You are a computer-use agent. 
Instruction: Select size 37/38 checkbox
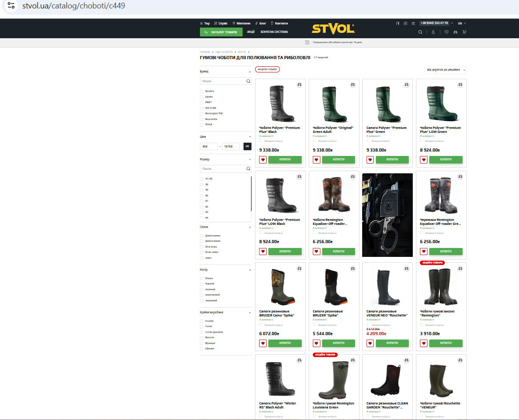[x=202, y=179]
